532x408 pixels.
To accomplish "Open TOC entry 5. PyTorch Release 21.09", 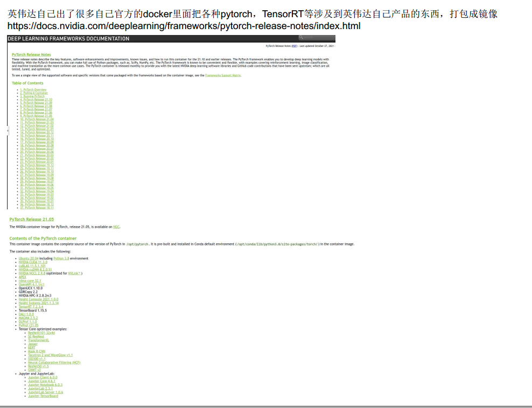I will tap(36, 103).
